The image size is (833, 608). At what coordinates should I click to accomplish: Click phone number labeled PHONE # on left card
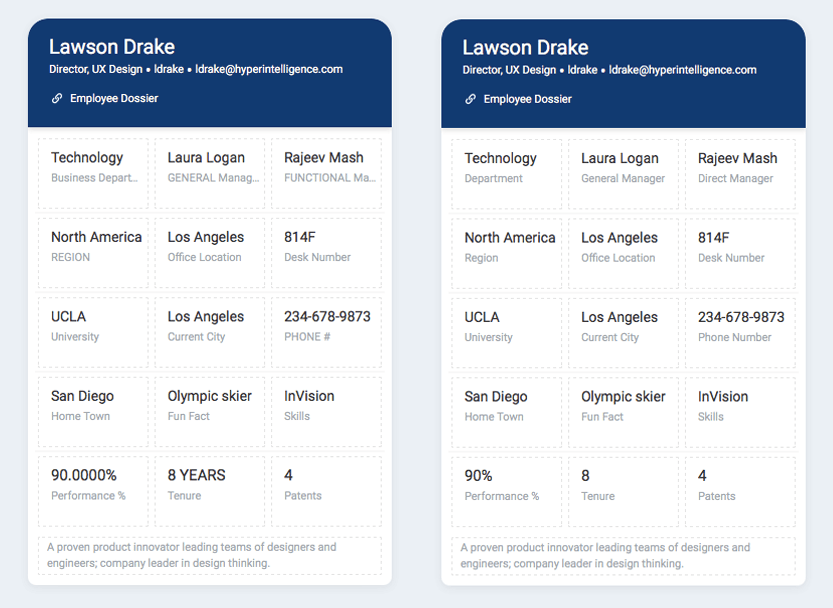tap(325, 326)
